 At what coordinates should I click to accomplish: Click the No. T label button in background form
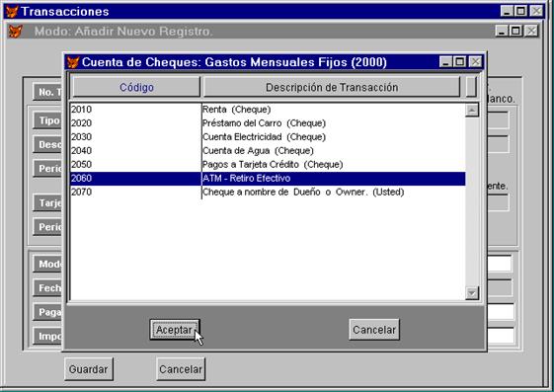click(x=48, y=92)
